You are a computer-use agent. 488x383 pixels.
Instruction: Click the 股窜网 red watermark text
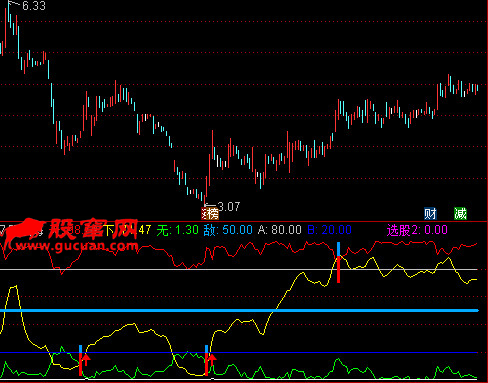click(94, 229)
